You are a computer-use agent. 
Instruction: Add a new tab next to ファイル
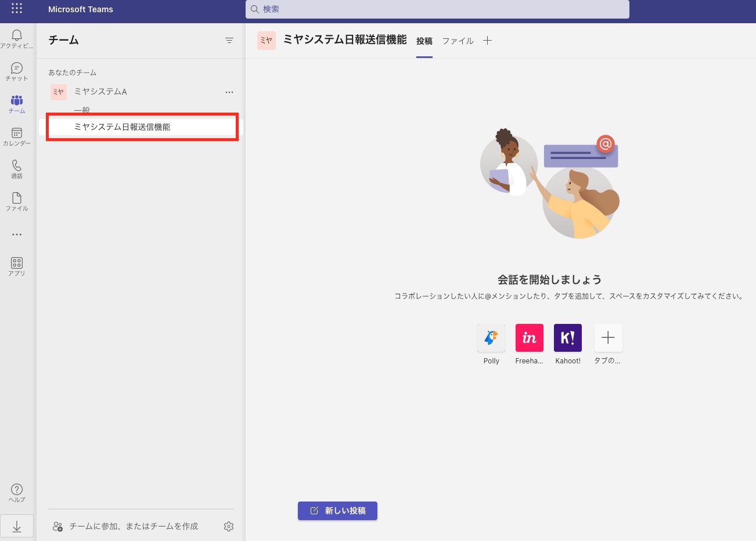click(x=487, y=40)
